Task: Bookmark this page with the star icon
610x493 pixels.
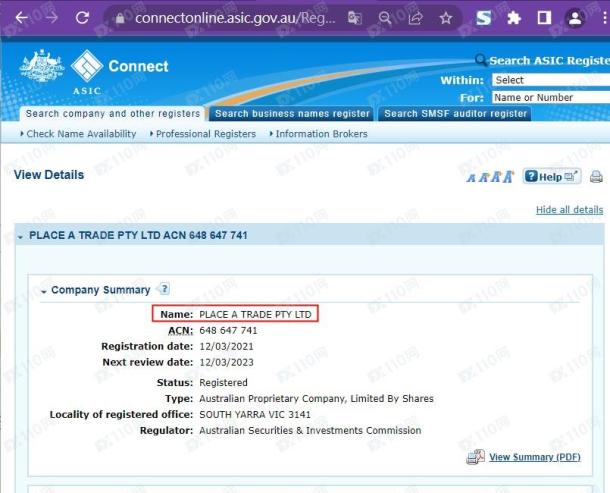Action: tap(446, 18)
